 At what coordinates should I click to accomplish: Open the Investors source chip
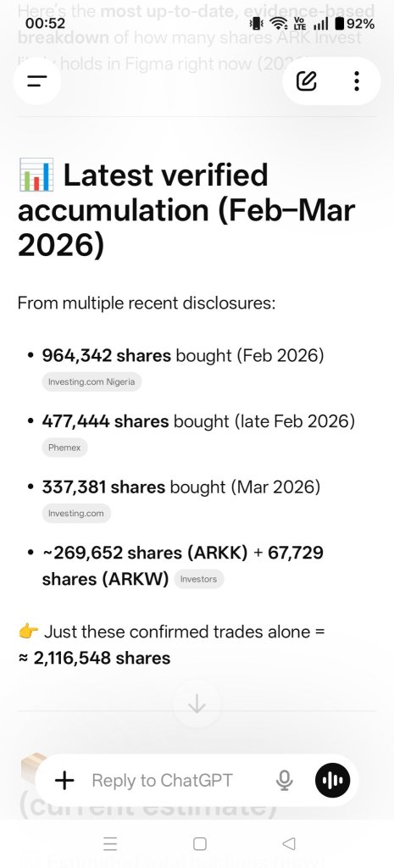click(199, 579)
